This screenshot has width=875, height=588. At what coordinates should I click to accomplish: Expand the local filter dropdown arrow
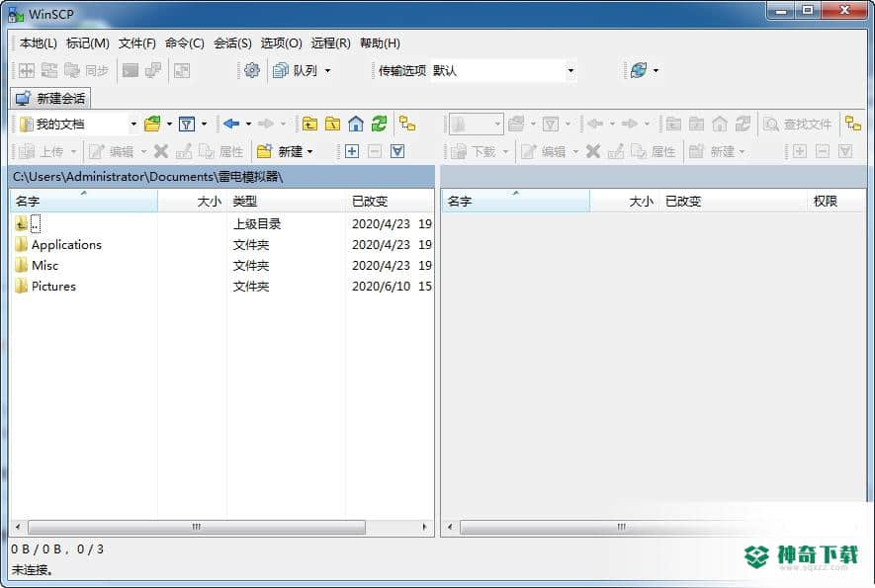pos(204,124)
